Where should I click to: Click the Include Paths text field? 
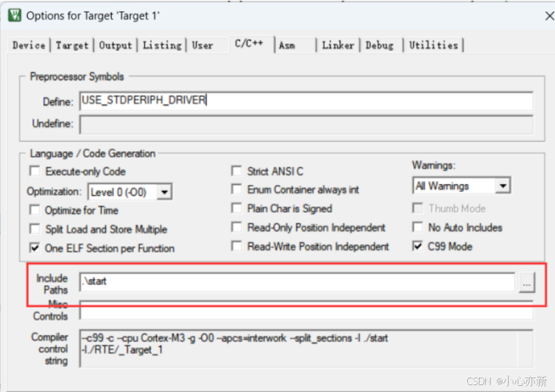point(297,282)
